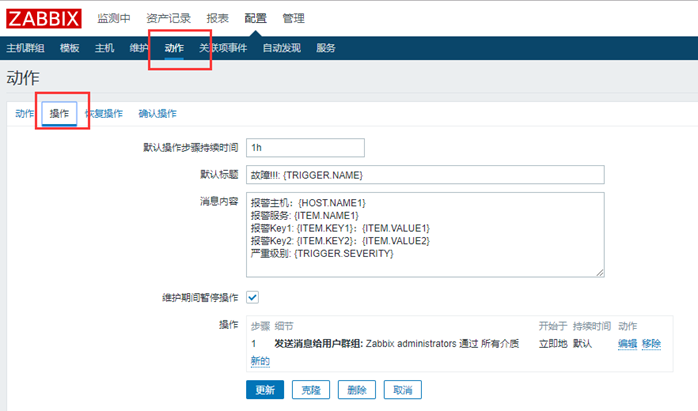Open the 配置 top menu
Screen dimensions: 698x411
(x=255, y=18)
